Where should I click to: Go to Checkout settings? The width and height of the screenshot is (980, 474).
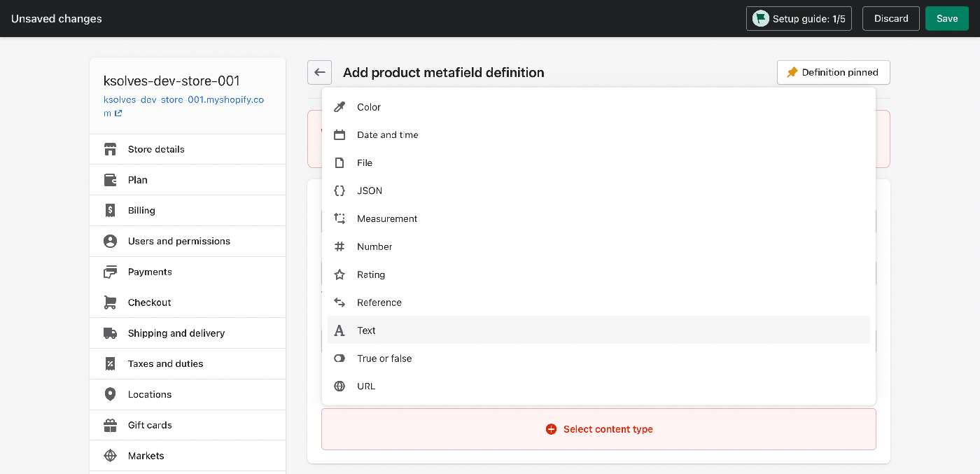(x=188, y=302)
